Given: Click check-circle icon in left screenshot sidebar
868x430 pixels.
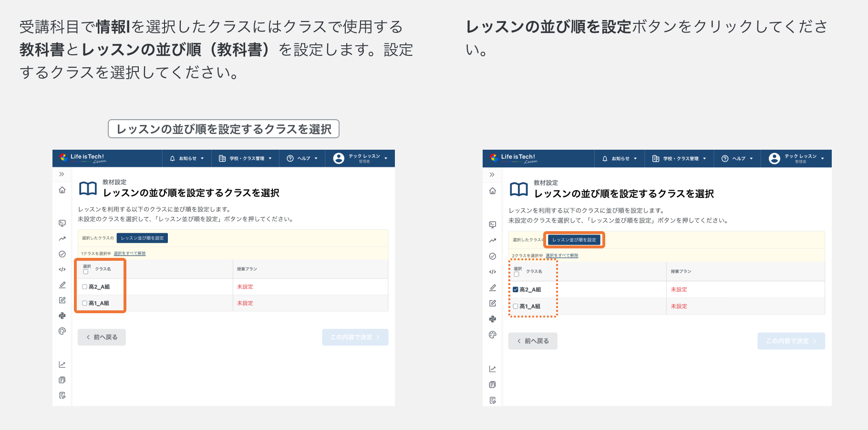Looking at the screenshot, I should (x=62, y=254).
